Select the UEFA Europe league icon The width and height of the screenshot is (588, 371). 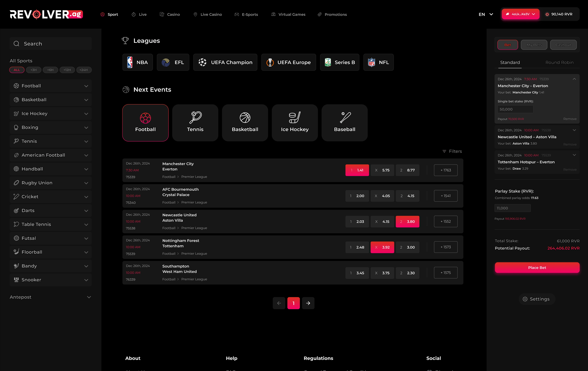[270, 62]
